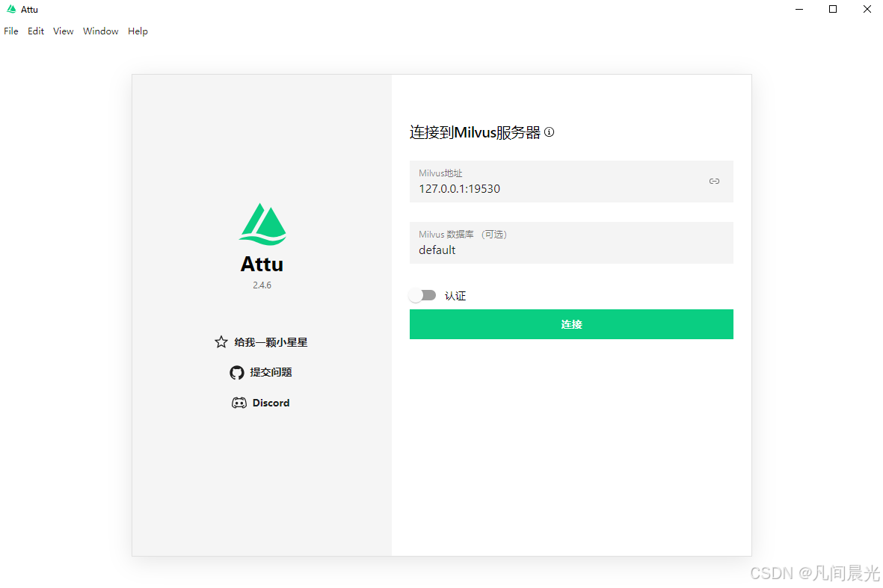The image size is (883, 588).
Task: Minimize the Attu window
Action: 799,9
